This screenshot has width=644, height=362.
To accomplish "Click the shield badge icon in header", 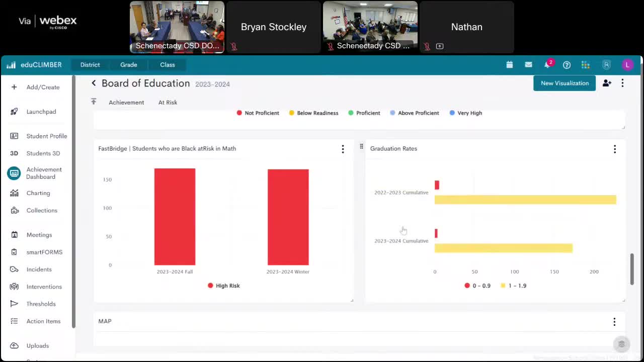I will coord(606,65).
